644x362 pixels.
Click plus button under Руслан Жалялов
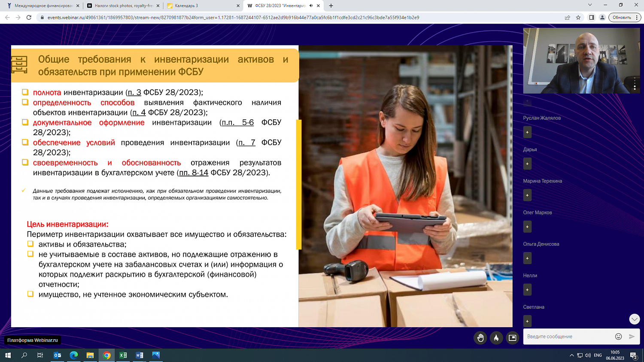pyautogui.click(x=527, y=132)
